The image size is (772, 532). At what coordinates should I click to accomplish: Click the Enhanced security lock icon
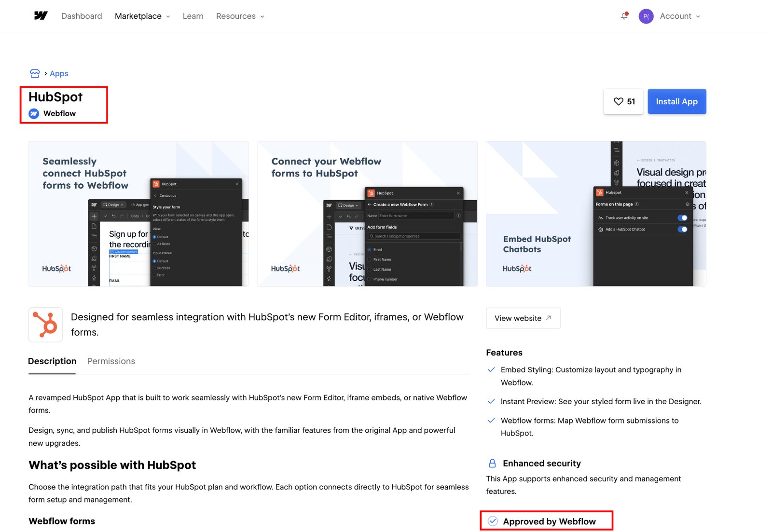coord(492,463)
